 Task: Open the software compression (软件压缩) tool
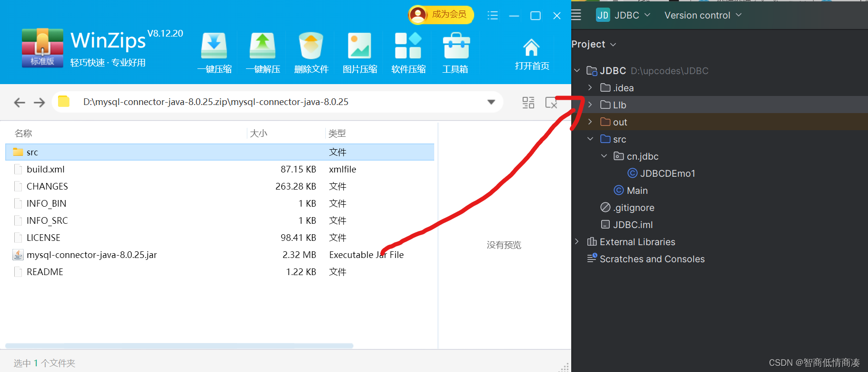coord(408,53)
